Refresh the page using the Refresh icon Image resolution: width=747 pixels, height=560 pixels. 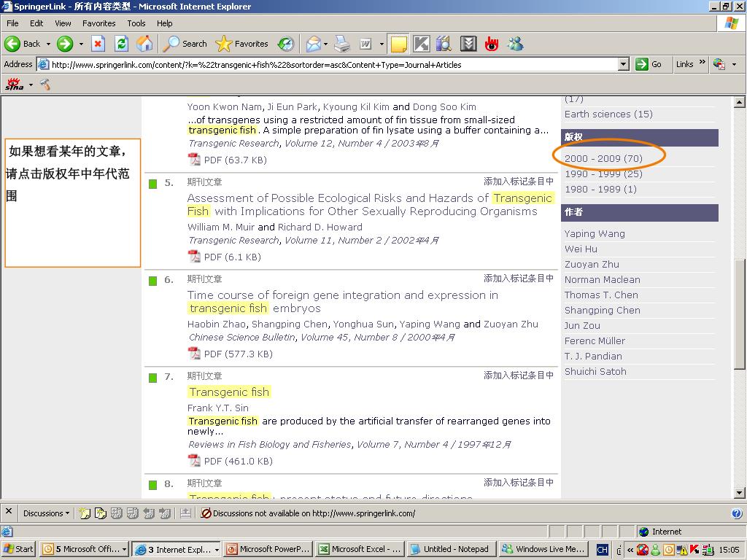(122, 44)
